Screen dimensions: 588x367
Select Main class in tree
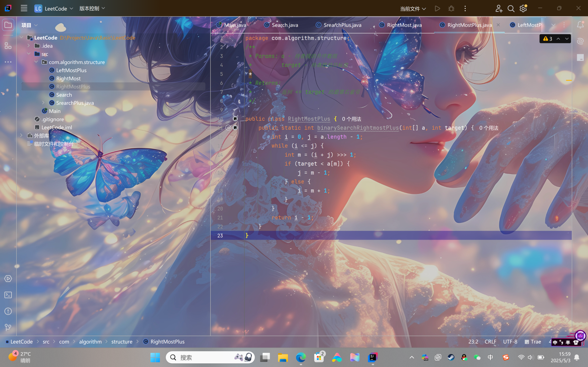point(54,111)
